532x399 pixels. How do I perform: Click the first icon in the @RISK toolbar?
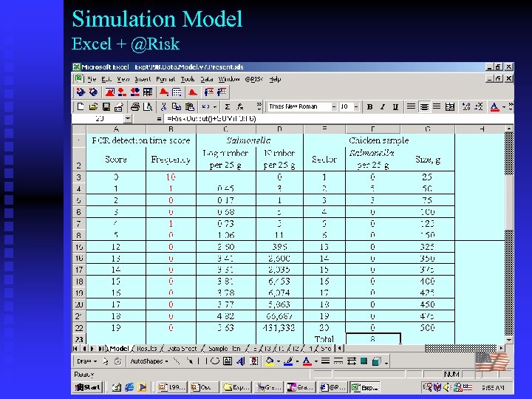point(81,92)
